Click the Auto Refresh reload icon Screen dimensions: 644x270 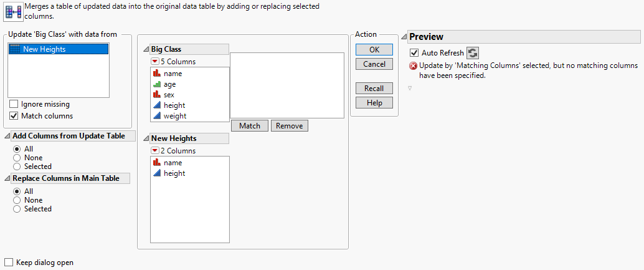tap(473, 53)
